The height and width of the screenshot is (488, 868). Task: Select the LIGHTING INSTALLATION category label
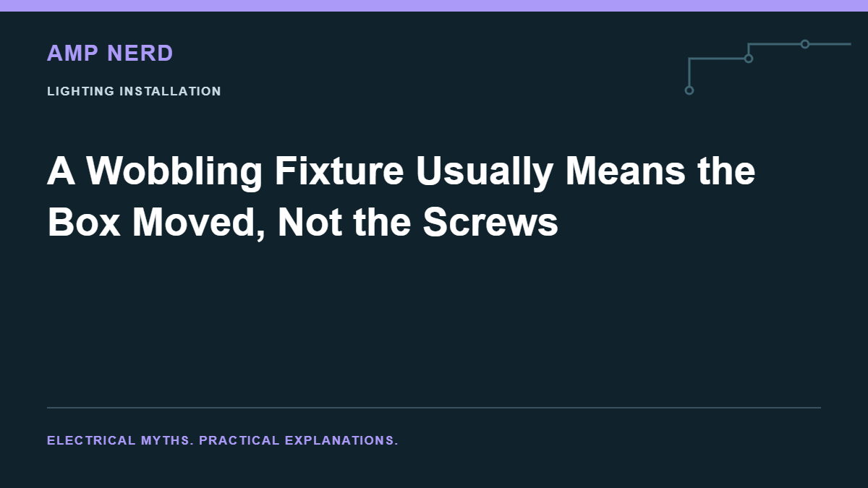click(x=134, y=91)
